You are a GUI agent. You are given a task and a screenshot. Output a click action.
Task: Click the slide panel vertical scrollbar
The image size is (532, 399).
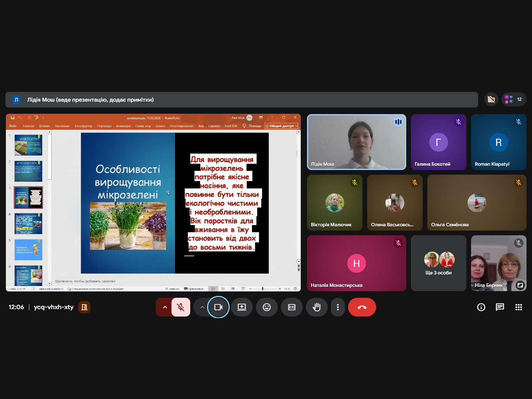[x=50, y=208]
